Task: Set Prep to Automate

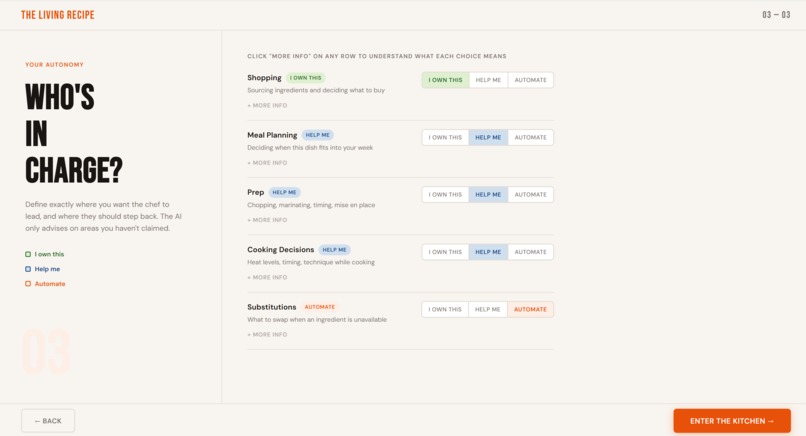Action: point(530,194)
